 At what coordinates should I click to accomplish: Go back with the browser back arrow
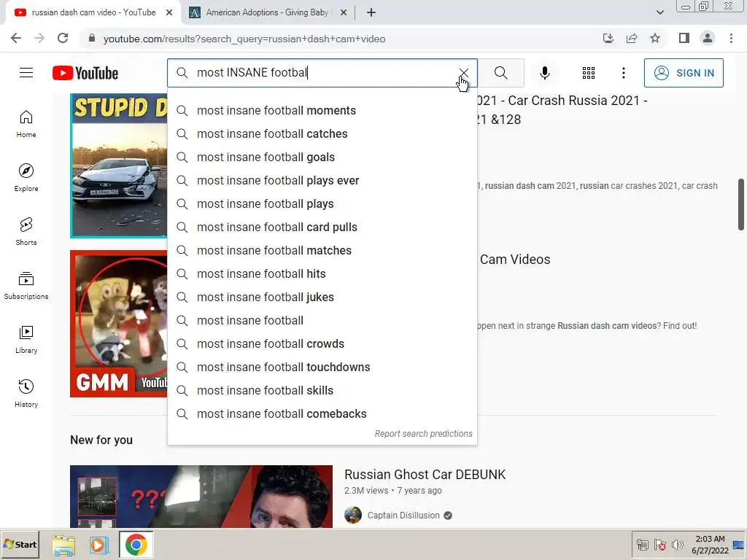[16, 39]
